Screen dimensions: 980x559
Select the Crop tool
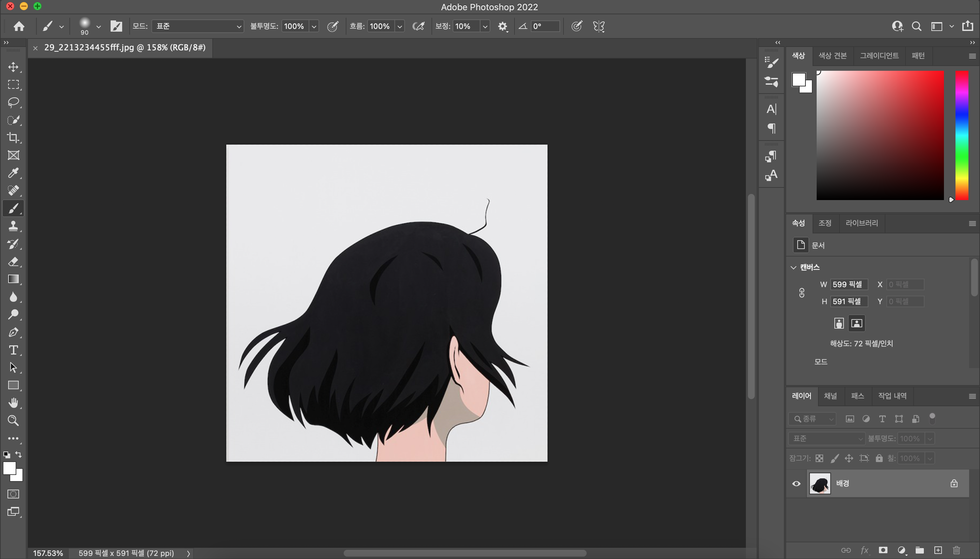(13, 137)
